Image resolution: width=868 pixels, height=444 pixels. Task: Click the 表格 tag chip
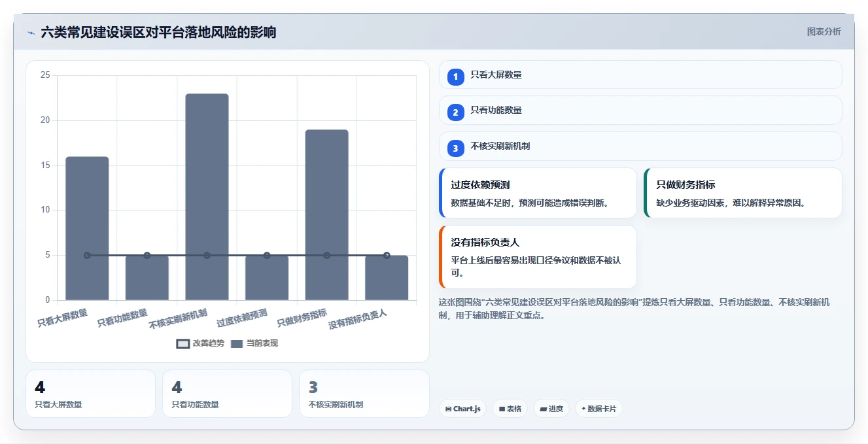pos(510,409)
